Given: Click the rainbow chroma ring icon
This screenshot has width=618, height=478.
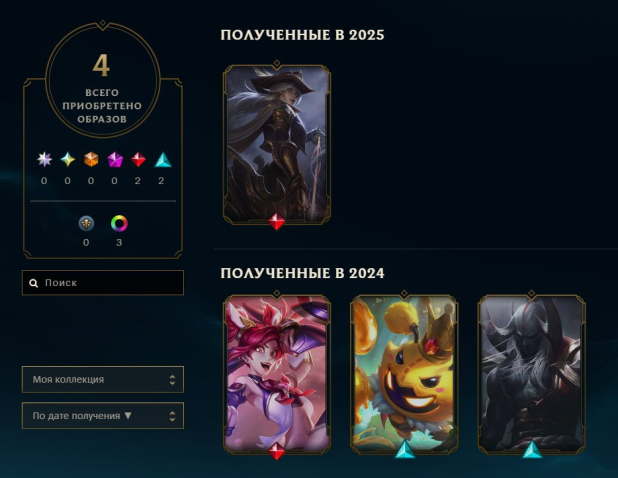Looking at the screenshot, I should click(119, 223).
